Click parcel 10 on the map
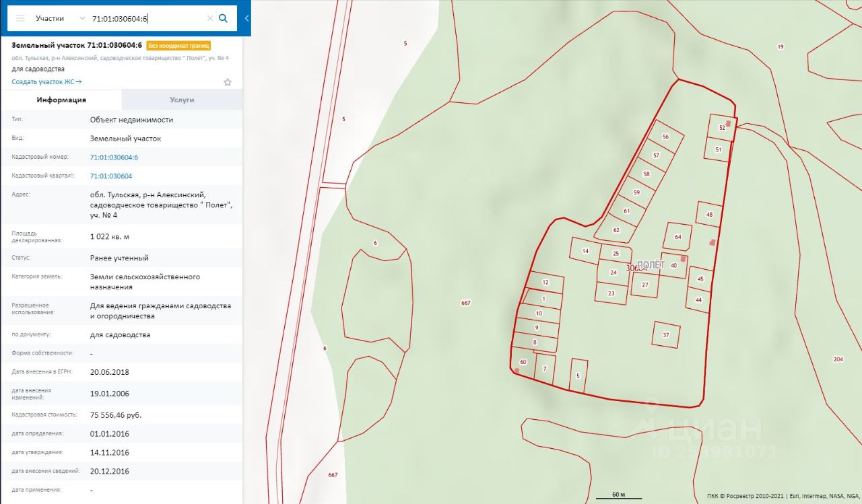The width and height of the screenshot is (862, 504). pyautogui.click(x=539, y=313)
